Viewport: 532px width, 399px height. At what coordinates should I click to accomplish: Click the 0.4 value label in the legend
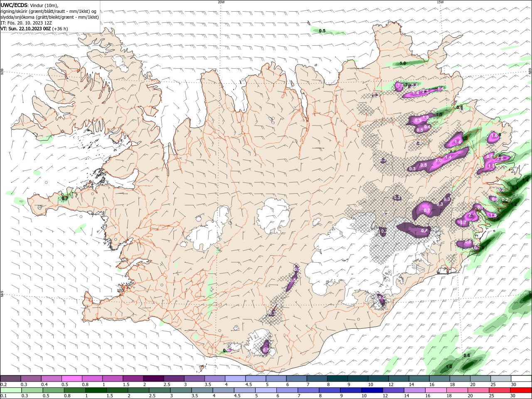[x=44, y=384]
